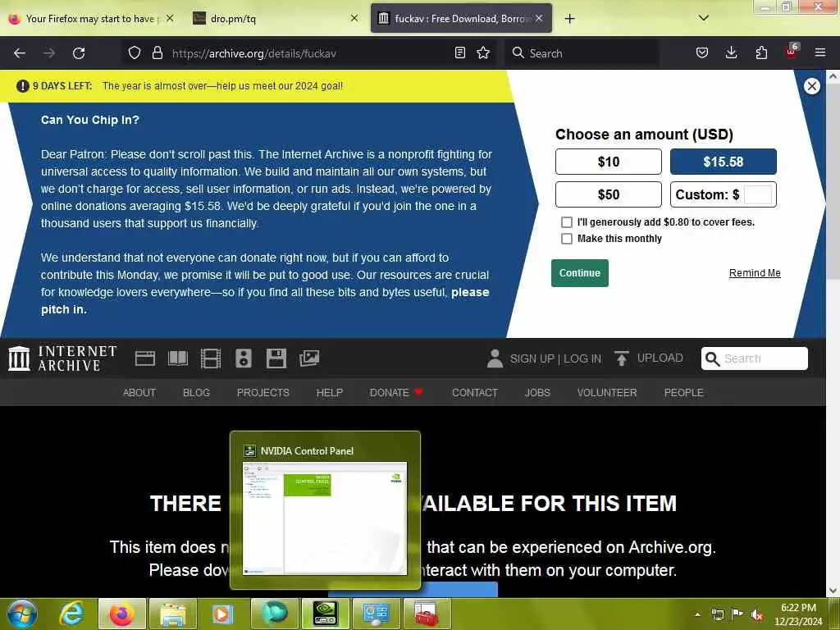Select $15.58 donation amount
840x630 pixels.
click(x=724, y=162)
